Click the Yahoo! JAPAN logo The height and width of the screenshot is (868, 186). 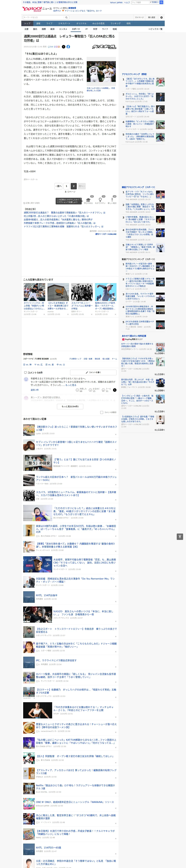click(32, 9)
